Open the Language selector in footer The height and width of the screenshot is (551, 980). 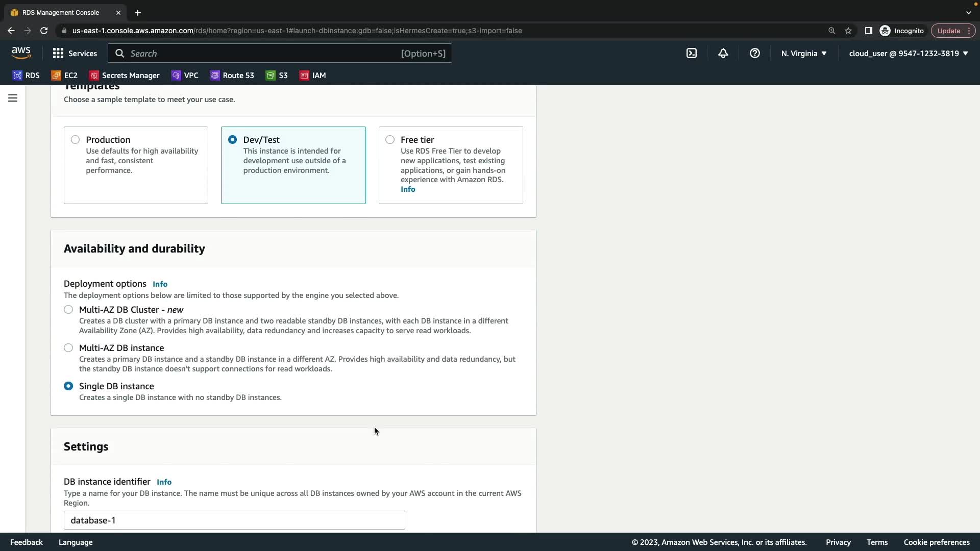point(76,542)
